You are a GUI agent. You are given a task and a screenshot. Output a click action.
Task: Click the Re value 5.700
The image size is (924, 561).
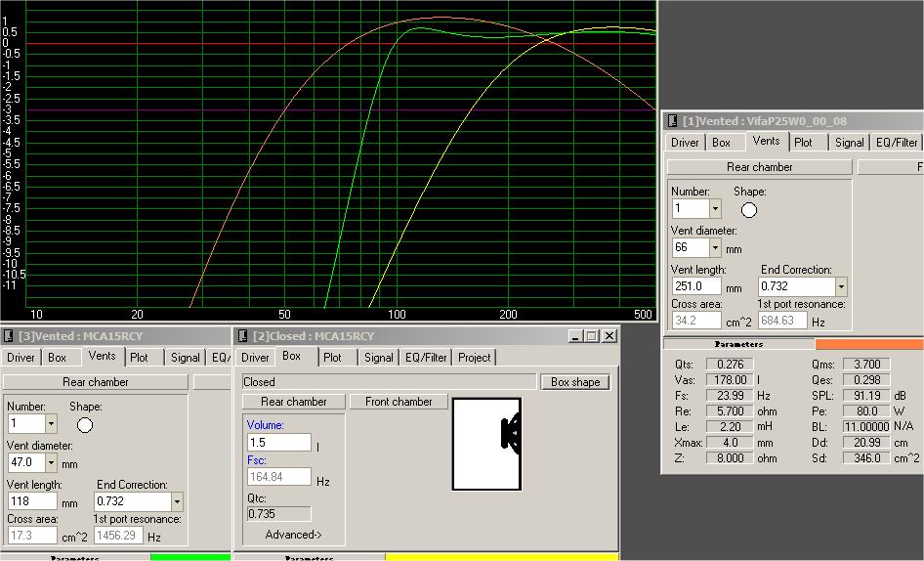pos(730,411)
